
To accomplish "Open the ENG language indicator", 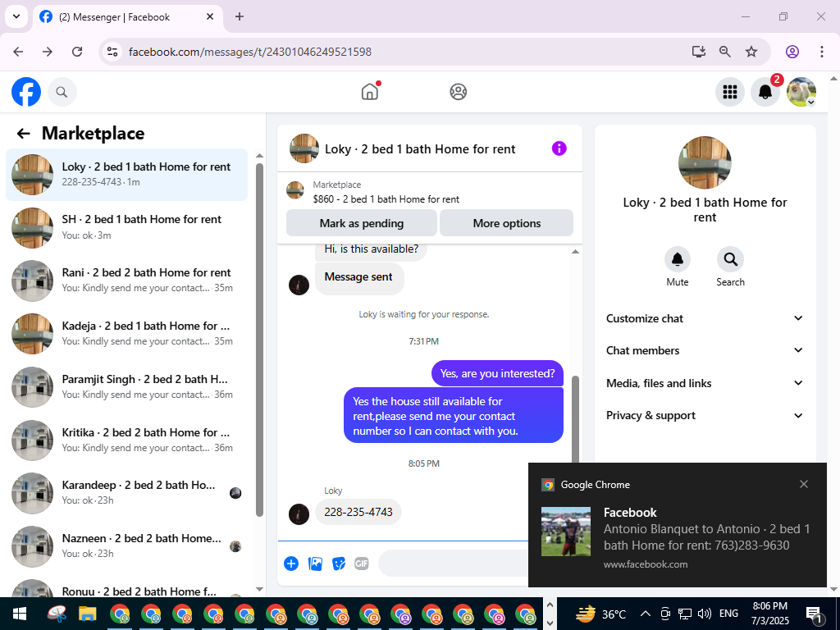I will click(x=728, y=614).
